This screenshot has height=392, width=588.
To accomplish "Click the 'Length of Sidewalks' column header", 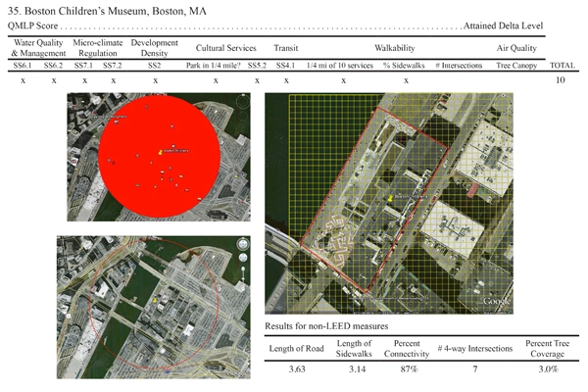I will tap(354, 349).
